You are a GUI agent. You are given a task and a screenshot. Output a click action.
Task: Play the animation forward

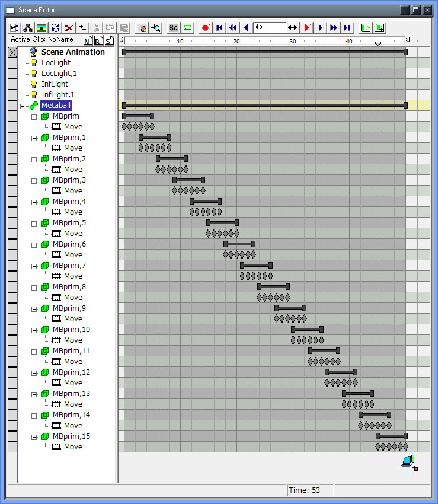click(x=321, y=28)
